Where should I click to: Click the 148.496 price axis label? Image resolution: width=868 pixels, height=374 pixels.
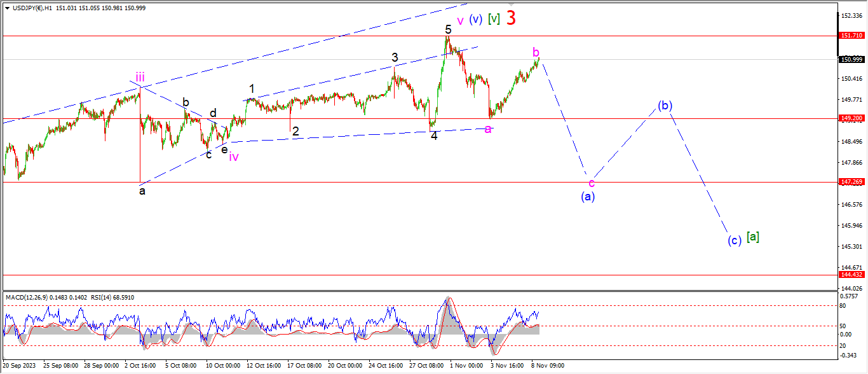click(x=851, y=141)
